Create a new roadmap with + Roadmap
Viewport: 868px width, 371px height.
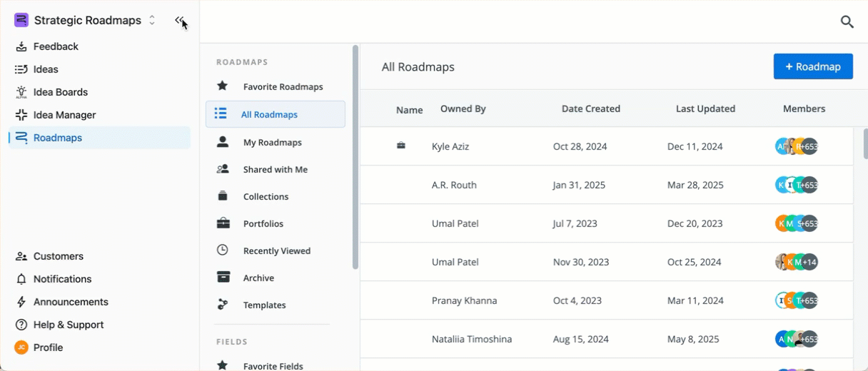pos(812,66)
